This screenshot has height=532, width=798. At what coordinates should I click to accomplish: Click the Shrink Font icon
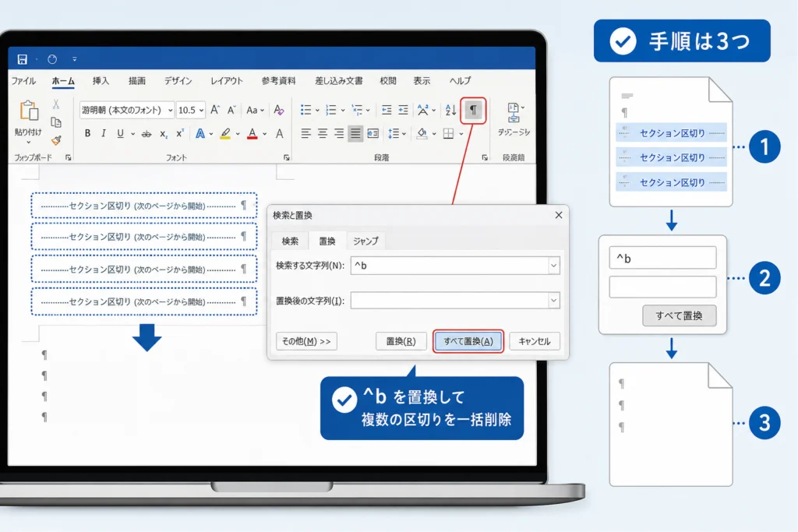(x=231, y=110)
